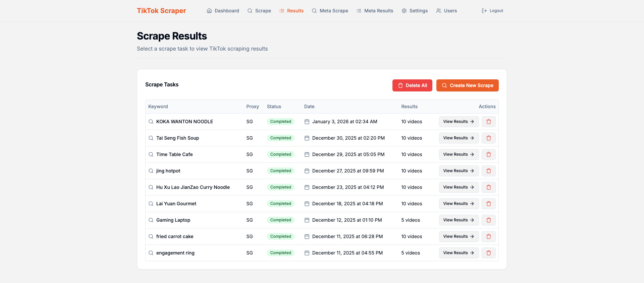View Results for Hu Xu Lao JianZao Curry Noodle

[x=459, y=187]
